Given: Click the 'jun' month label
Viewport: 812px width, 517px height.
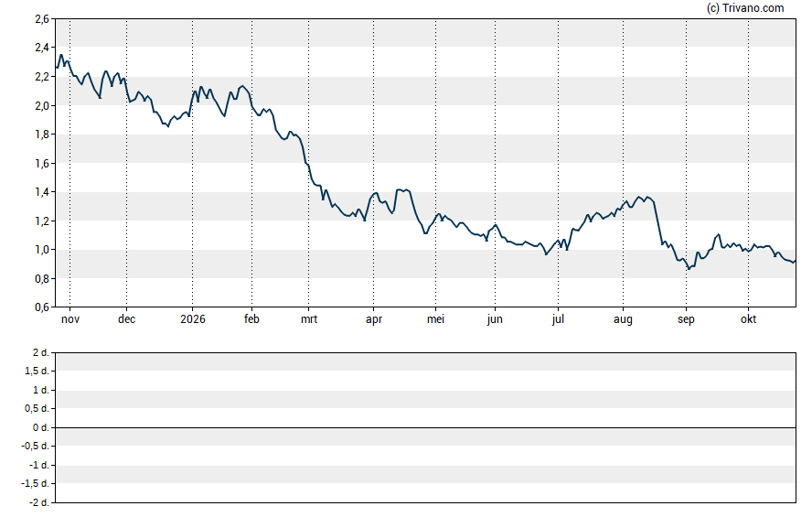Looking at the screenshot, I should pos(495,319).
